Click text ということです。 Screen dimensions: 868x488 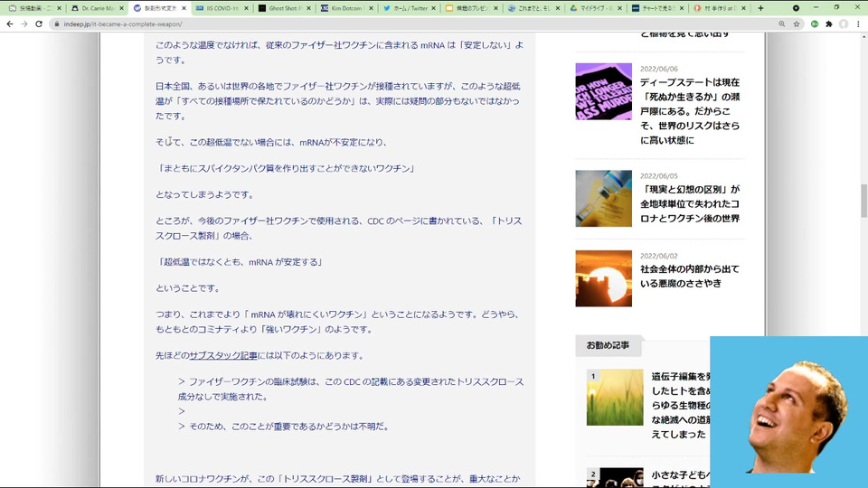(188, 288)
